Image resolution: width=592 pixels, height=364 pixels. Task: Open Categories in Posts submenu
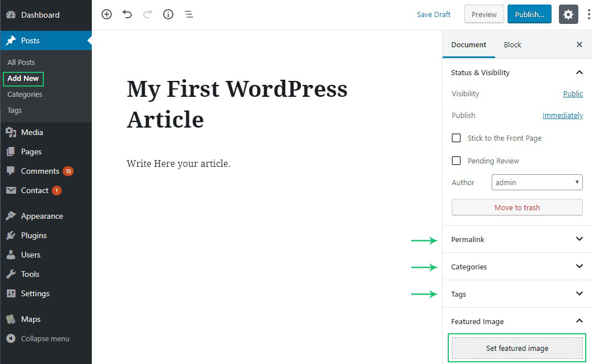tap(25, 95)
